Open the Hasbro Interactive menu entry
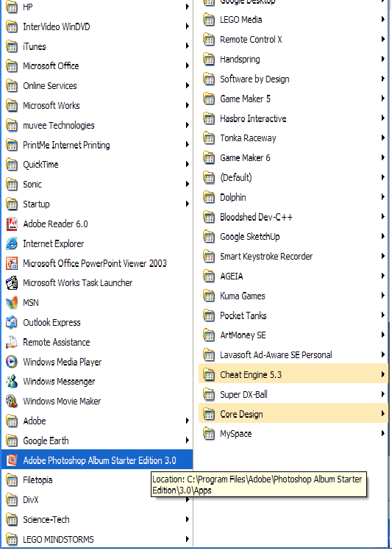 (x=293, y=118)
